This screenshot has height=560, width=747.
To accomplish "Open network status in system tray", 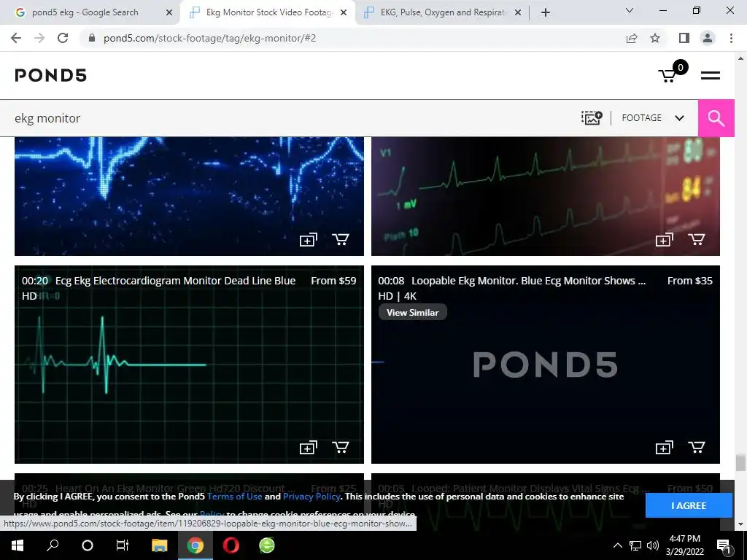I will pos(635,545).
